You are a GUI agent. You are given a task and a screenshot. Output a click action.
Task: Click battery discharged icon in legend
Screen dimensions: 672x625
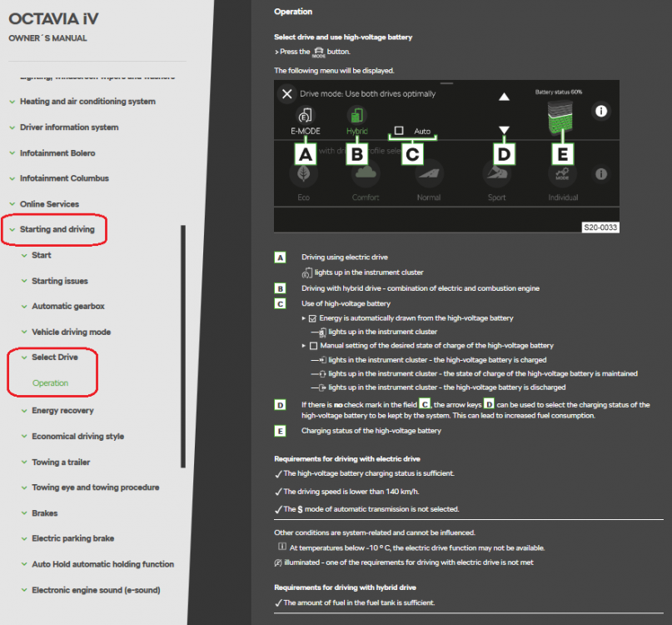(323, 387)
